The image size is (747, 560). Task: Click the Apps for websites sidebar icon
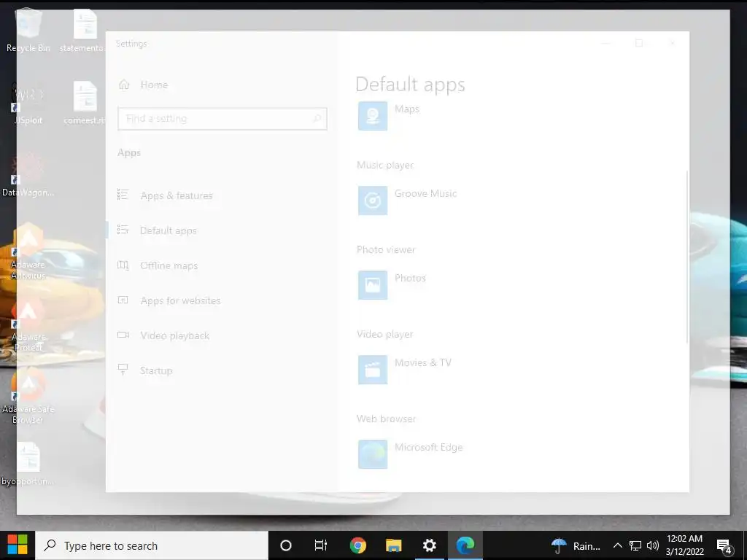(x=123, y=300)
